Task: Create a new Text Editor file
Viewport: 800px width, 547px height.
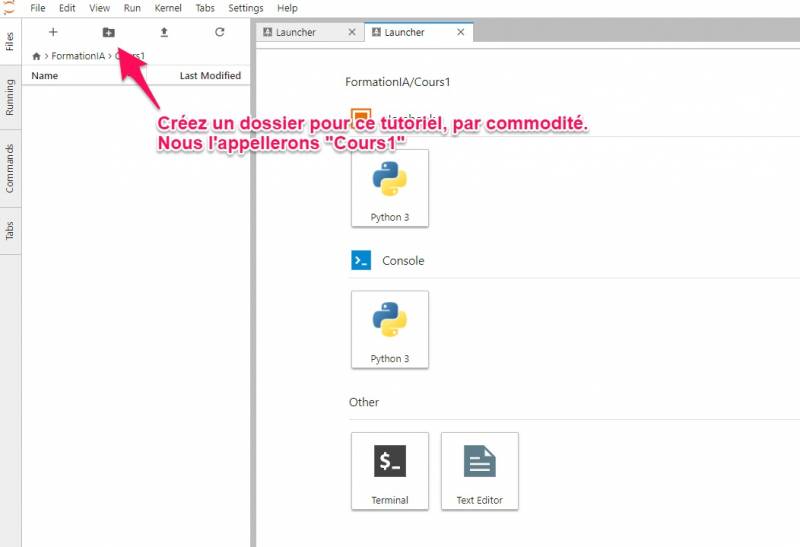Action: tap(480, 470)
